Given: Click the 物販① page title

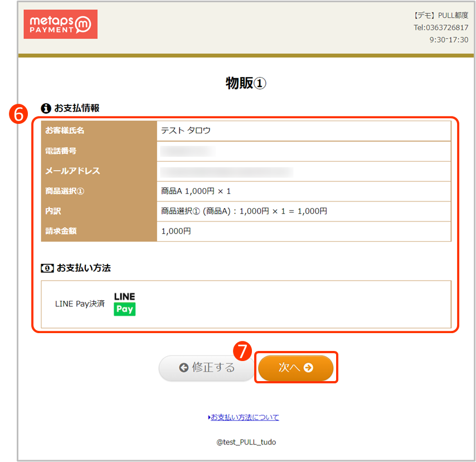Looking at the screenshot, I should (245, 82).
